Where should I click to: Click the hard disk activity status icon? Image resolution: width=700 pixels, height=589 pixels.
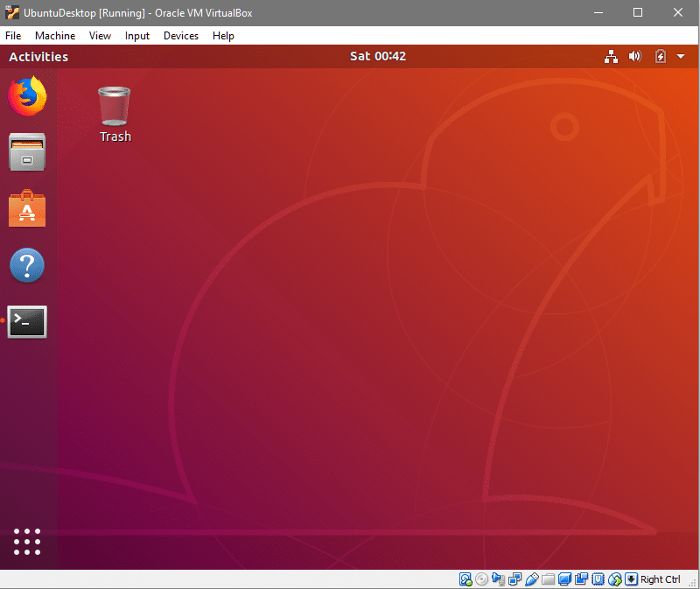coord(466,579)
